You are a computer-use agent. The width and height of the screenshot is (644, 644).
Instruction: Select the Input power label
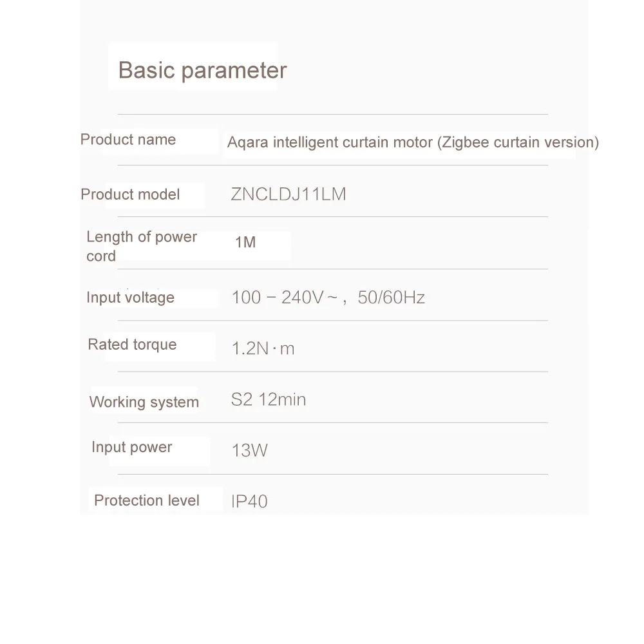(x=132, y=448)
